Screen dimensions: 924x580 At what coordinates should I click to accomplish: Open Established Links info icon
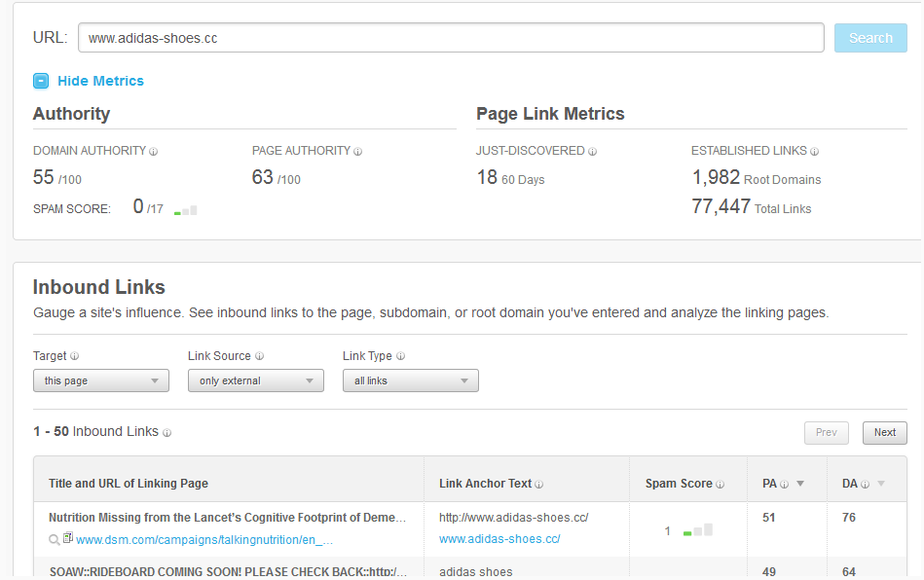click(x=814, y=152)
